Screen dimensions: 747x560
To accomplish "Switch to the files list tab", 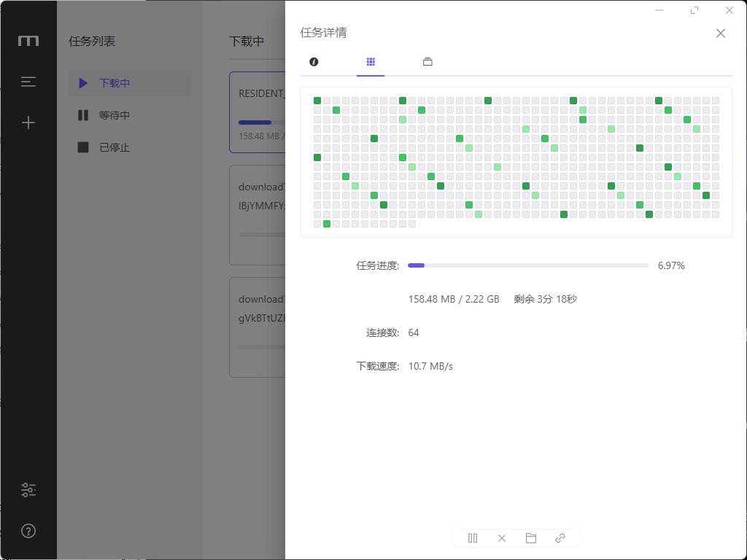I will [427, 62].
